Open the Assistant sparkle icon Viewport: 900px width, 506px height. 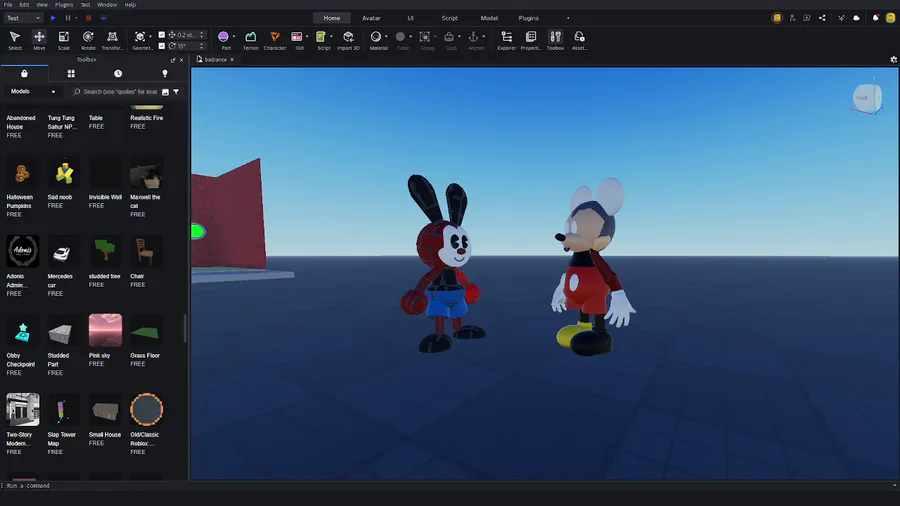point(841,18)
